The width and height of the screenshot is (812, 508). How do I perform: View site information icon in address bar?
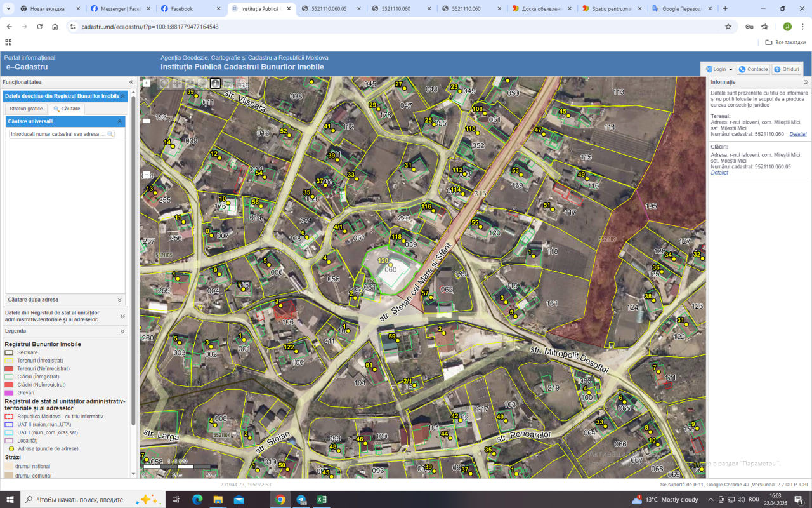(73, 27)
